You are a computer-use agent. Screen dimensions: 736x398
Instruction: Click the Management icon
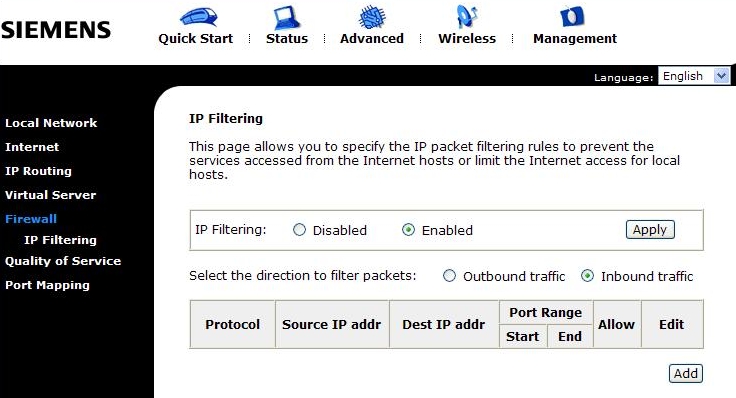click(573, 17)
